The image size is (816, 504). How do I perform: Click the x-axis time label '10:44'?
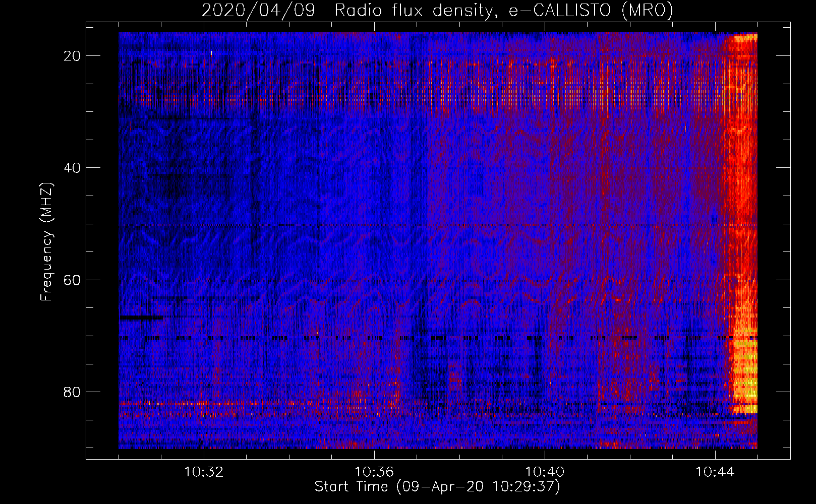point(715,472)
